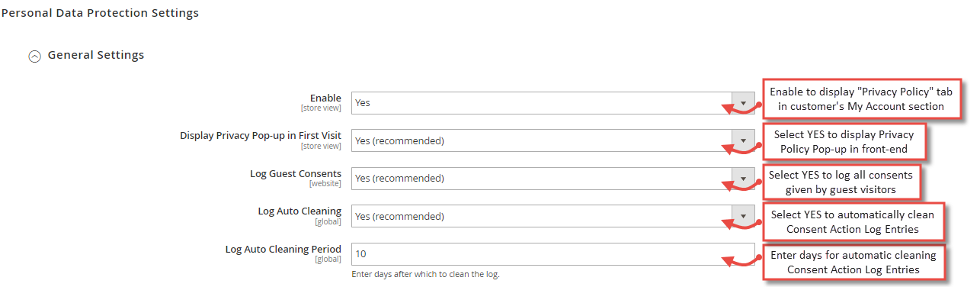Click the arrow button on the Enable select
980x287 pixels.
(743, 102)
